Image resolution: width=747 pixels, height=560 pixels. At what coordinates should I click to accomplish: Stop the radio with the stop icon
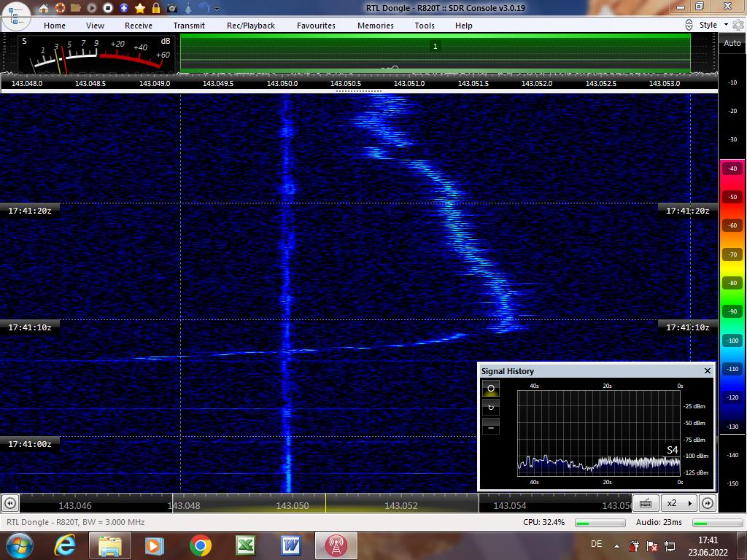[108, 8]
